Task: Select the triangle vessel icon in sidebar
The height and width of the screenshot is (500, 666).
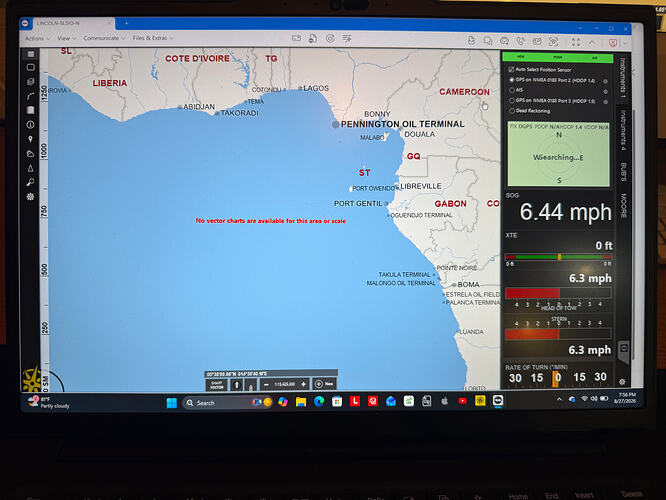Action: [x=31, y=168]
